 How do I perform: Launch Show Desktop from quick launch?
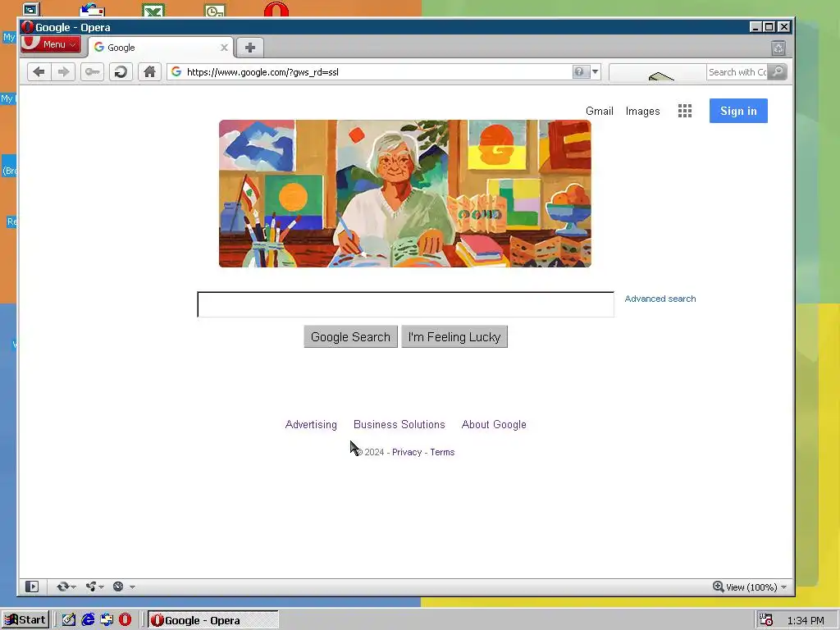point(69,620)
